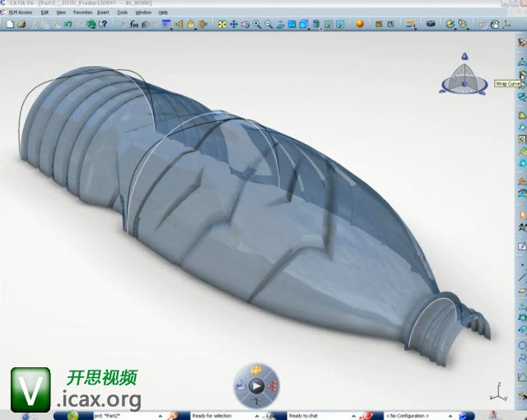Click the blue globe icon at bottom right
This screenshot has height=420, width=527.
[463, 416]
